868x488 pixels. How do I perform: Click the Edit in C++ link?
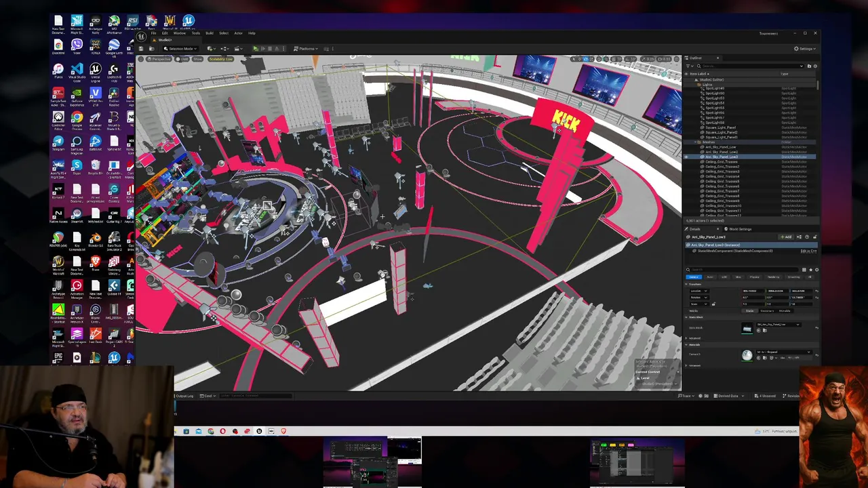coord(808,251)
